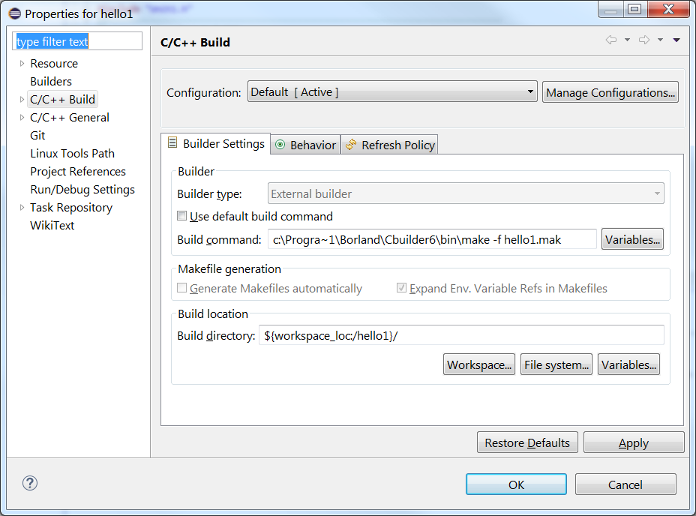Click the Refresh Policy tab icon
Viewport: 696px width, 516px height.
351,144
